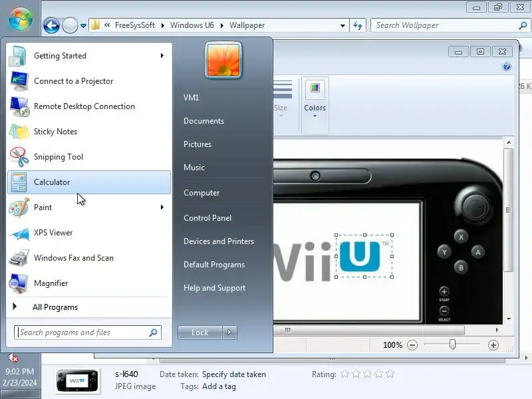Click the refresh icon beside the address bar
Viewport: 532px width, 399px height.
click(358, 25)
